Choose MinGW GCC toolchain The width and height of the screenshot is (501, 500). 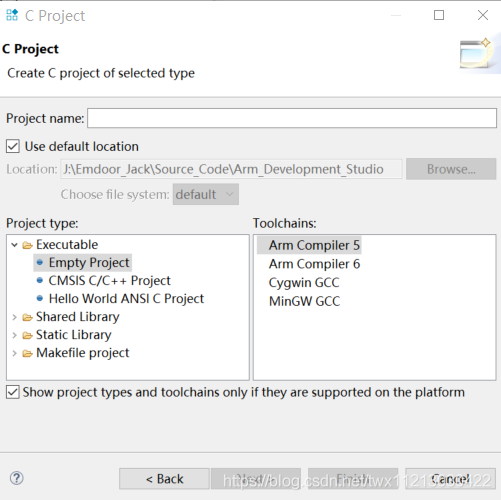(304, 301)
